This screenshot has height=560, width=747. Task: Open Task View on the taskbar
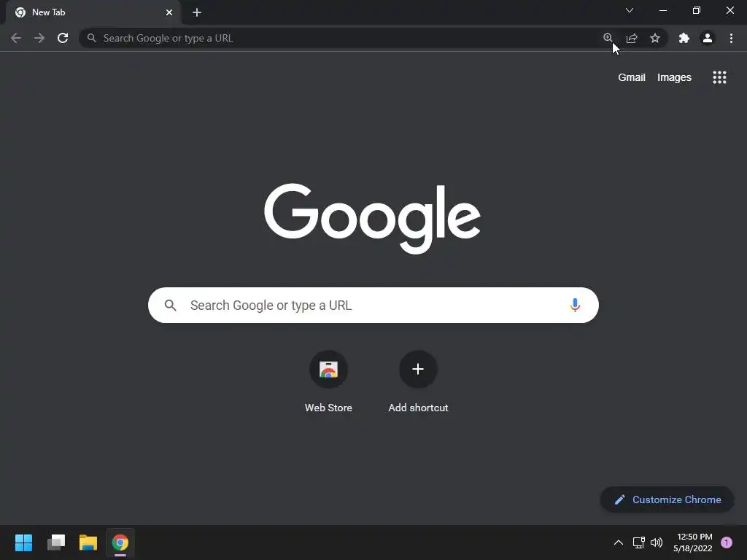click(x=56, y=542)
